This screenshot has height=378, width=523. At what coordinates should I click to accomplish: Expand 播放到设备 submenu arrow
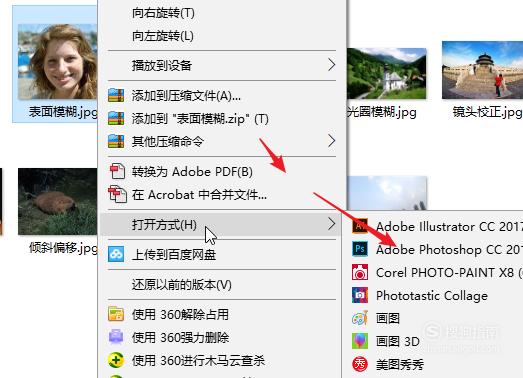tap(331, 65)
